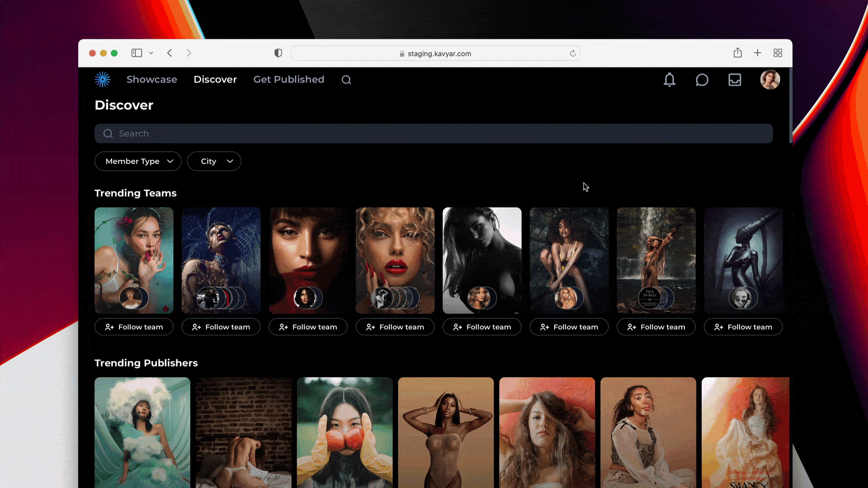Open the publisher card with the ruffled white gown
This screenshot has height=488, width=868.
click(x=745, y=432)
